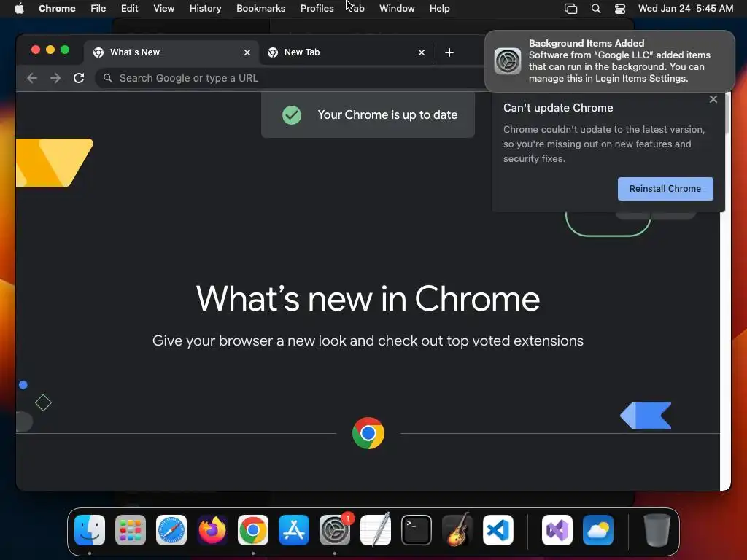Focus the Search Google or type a URL field
Viewport: 747px width, 560px height.
(x=290, y=78)
